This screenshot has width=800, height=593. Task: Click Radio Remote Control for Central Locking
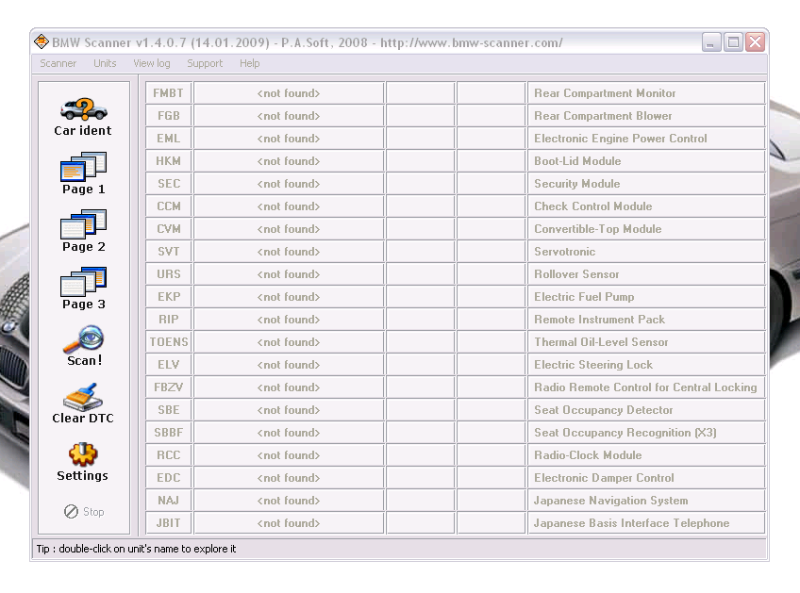[645, 387]
